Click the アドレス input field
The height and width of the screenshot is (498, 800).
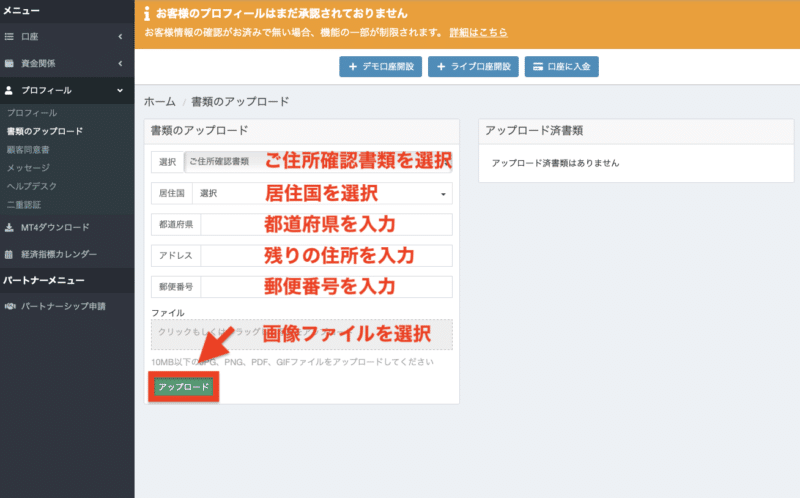coord(327,256)
